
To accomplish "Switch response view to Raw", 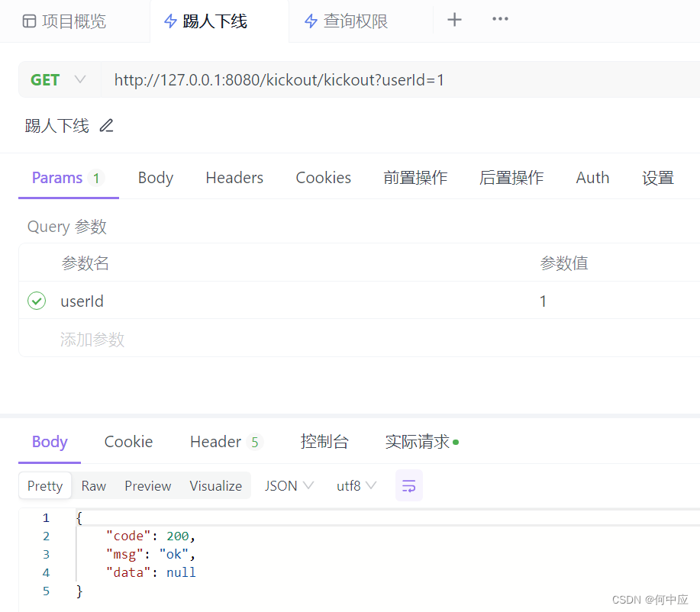I will (93, 485).
